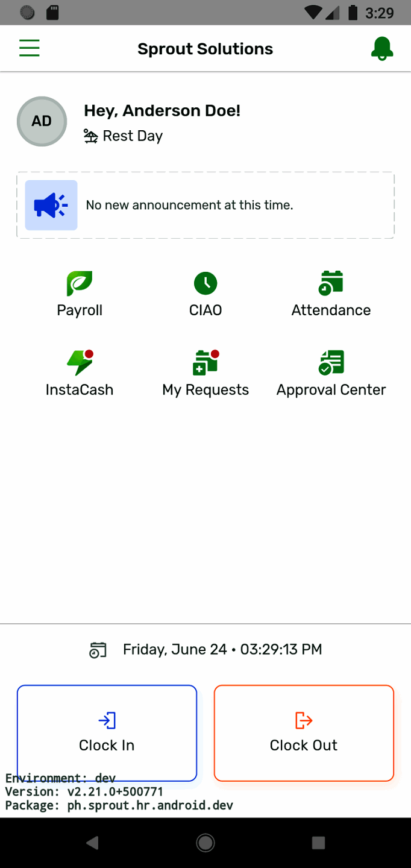Image resolution: width=411 pixels, height=868 pixels.
Task: Open the hamburger navigation menu
Action: pos(29,48)
